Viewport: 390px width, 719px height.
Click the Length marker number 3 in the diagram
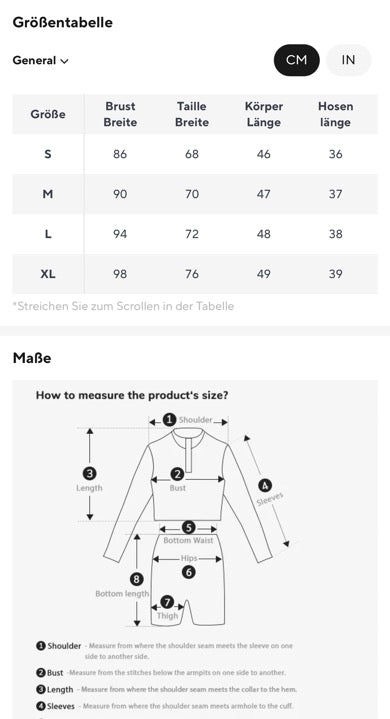click(x=89, y=473)
